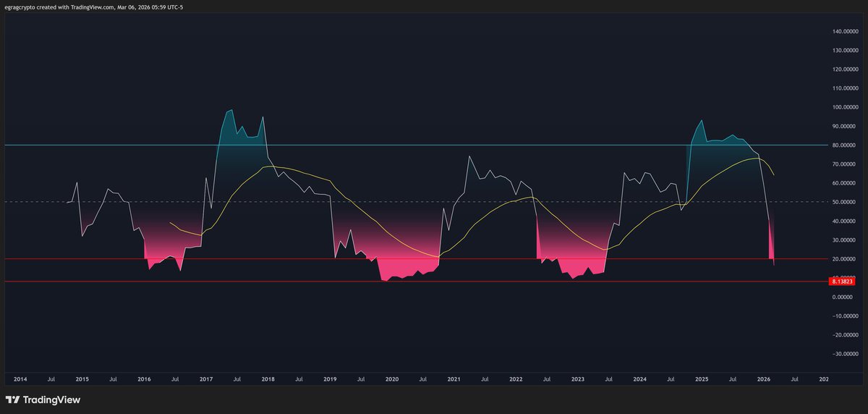Image resolution: width=868 pixels, height=414 pixels.
Task: Click the 2014 time axis label
Action: coord(20,379)
